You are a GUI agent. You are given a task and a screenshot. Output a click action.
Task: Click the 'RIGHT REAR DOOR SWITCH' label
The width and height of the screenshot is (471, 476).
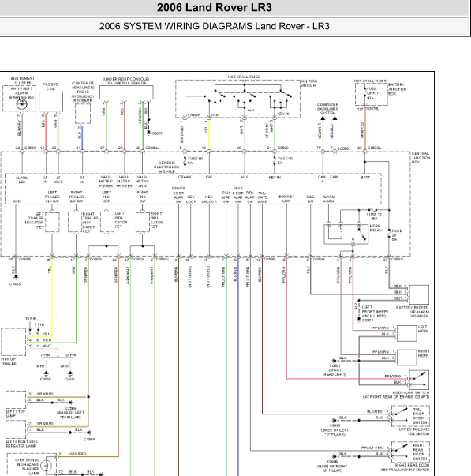[420, 452]
